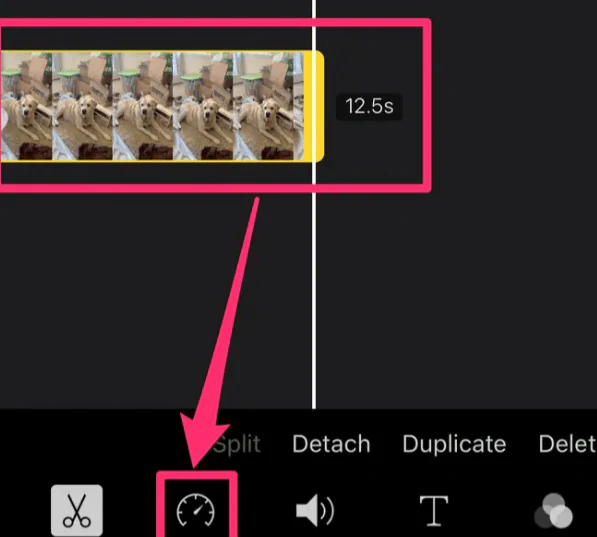Screen dimensions: 597x537
Task: Tap Detach to separate the audio
Action: (x=331, y=444)
